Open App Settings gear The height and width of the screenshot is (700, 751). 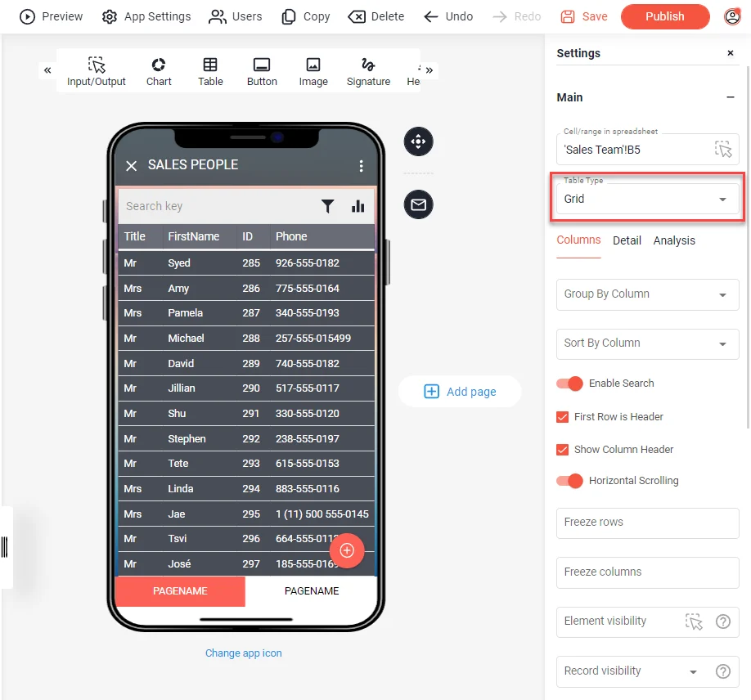109,16
